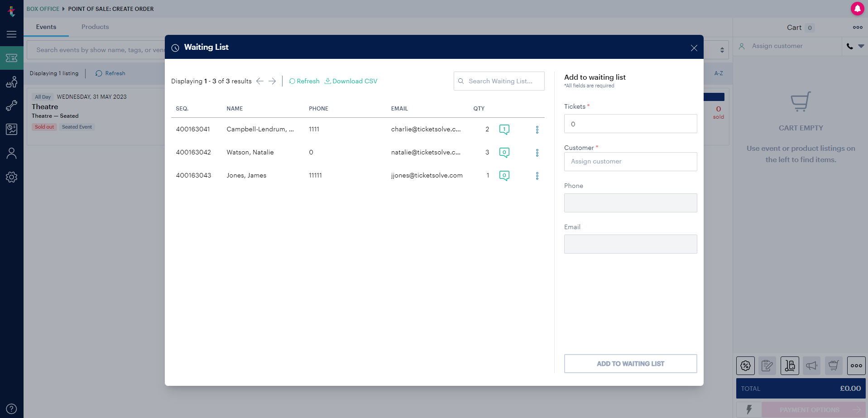
Task: Select the delivery hand-truck icon
Action: (790, 365)
